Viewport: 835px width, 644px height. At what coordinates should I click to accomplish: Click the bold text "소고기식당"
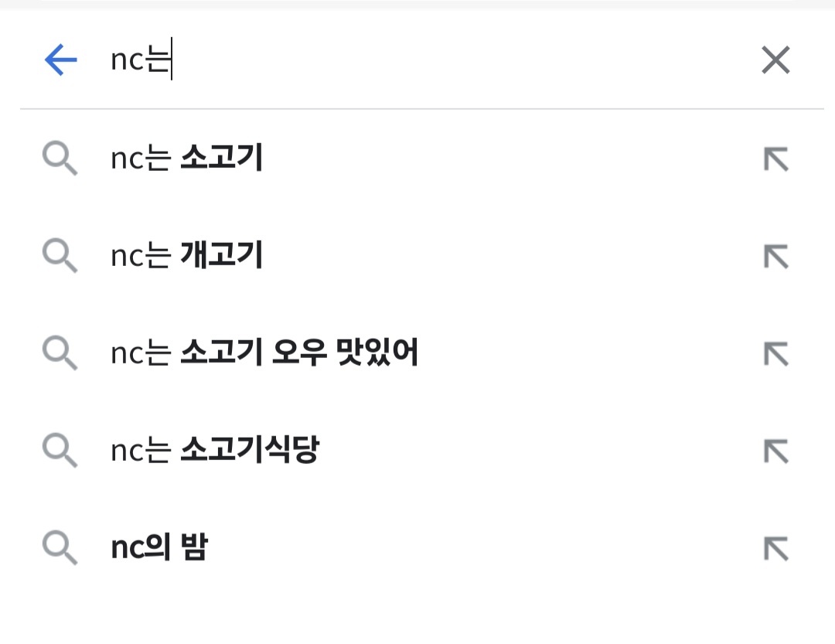point(249,449)
